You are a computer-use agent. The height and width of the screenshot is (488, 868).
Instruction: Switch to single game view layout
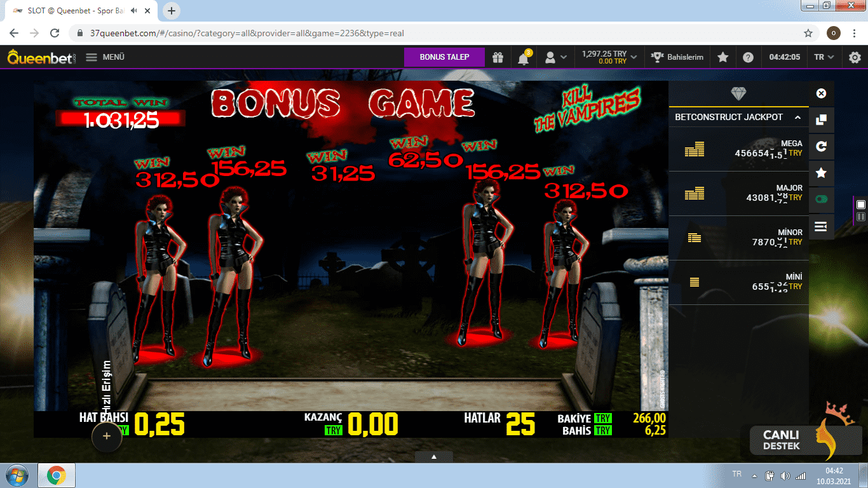point(861,205)
